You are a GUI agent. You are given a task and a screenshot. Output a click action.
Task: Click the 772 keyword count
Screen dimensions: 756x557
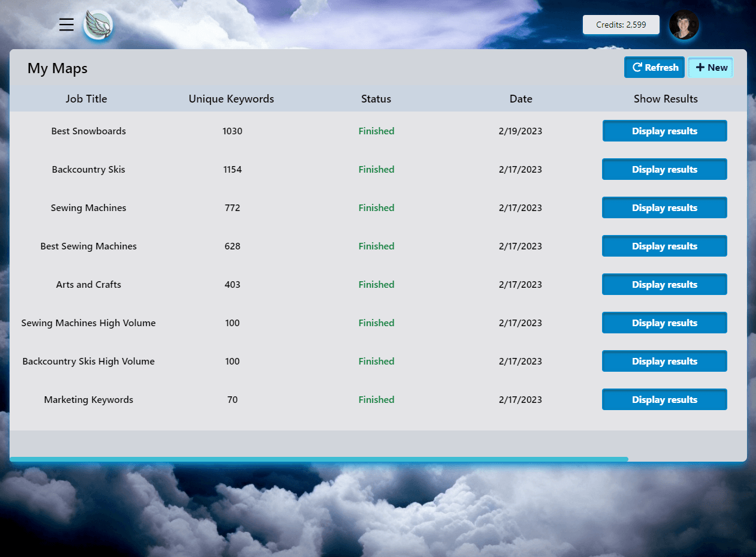[x=232, y=207]
